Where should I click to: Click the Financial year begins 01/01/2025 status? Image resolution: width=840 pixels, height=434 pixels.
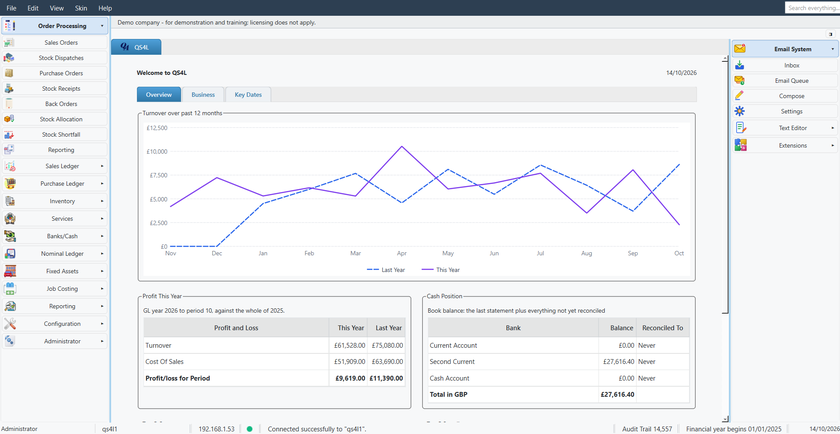pyautogui.click(x=734, y=429)
